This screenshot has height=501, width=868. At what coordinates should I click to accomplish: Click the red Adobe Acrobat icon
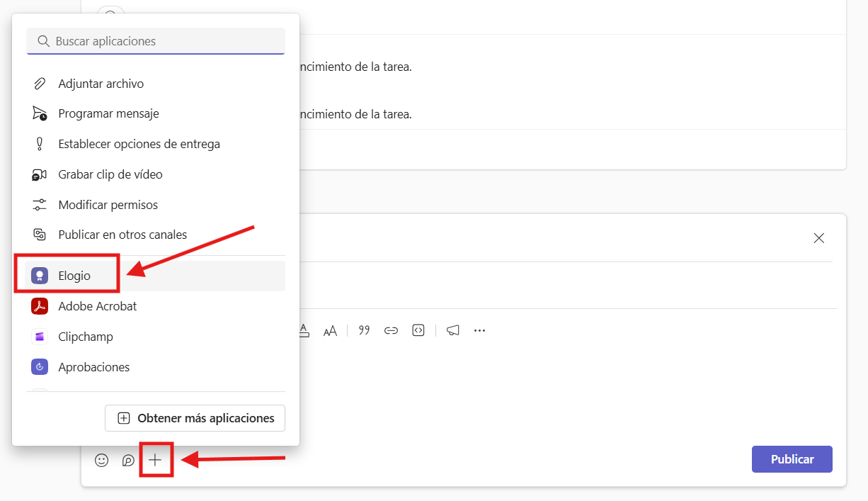click(40, 306)
